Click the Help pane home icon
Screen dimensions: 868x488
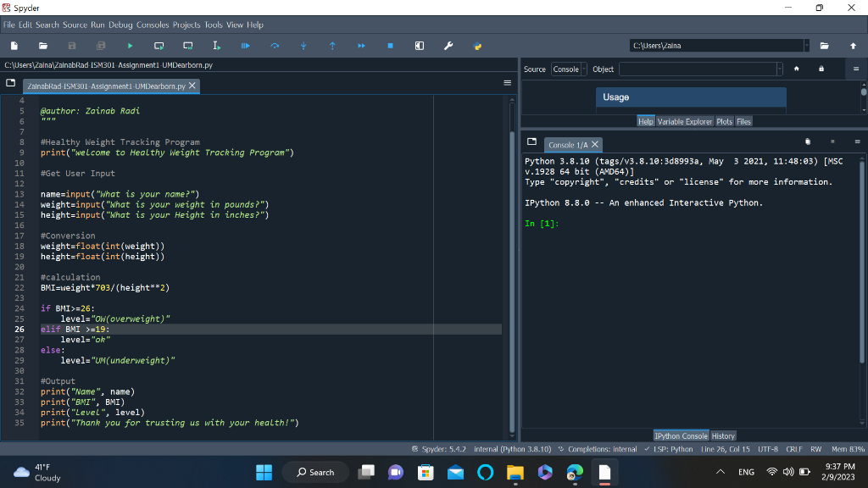797,69
